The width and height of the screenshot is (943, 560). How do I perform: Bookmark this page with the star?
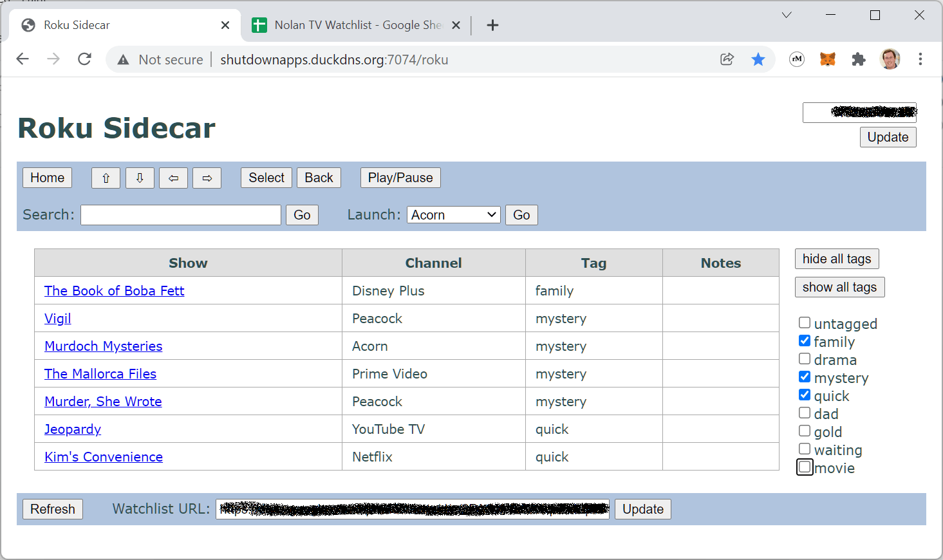coord(758,59)
